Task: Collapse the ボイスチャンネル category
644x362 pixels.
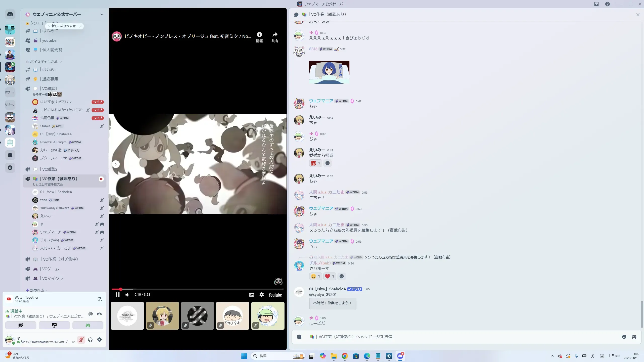Action: click(x=44, y=62)
